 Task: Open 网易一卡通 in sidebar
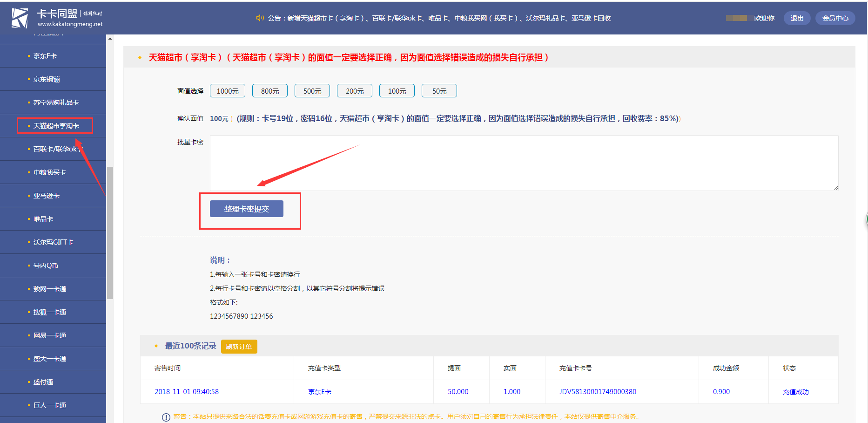(x=53, y=335)
